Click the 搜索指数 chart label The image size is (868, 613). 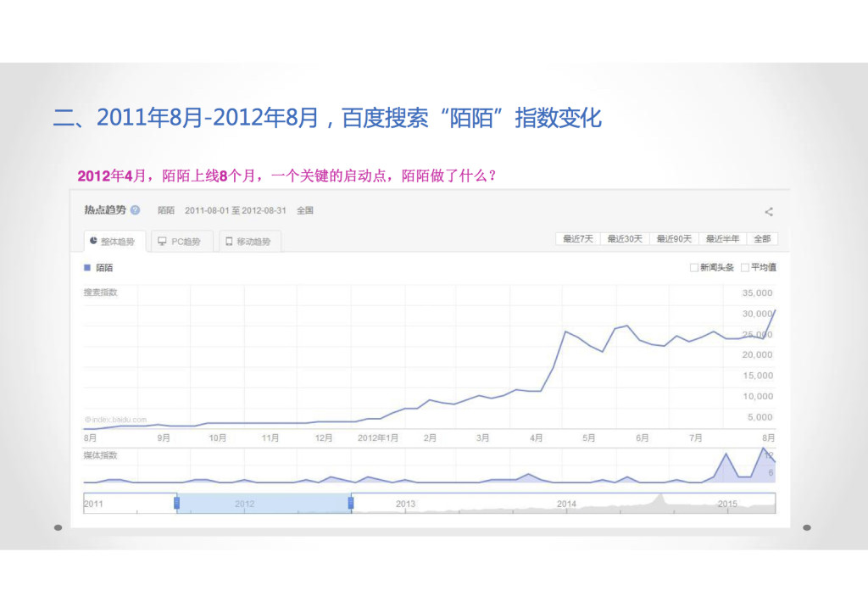(x=100, y=293)
